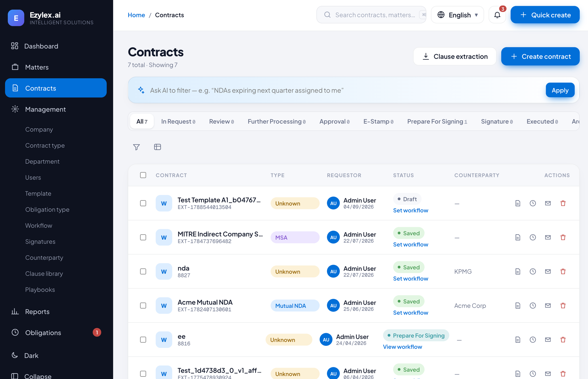The width and height of the screenshot is (588, 379).
Task: Check the Test Template A1 row checkbox
Action: pyautogui.click(x=143, y=203)
